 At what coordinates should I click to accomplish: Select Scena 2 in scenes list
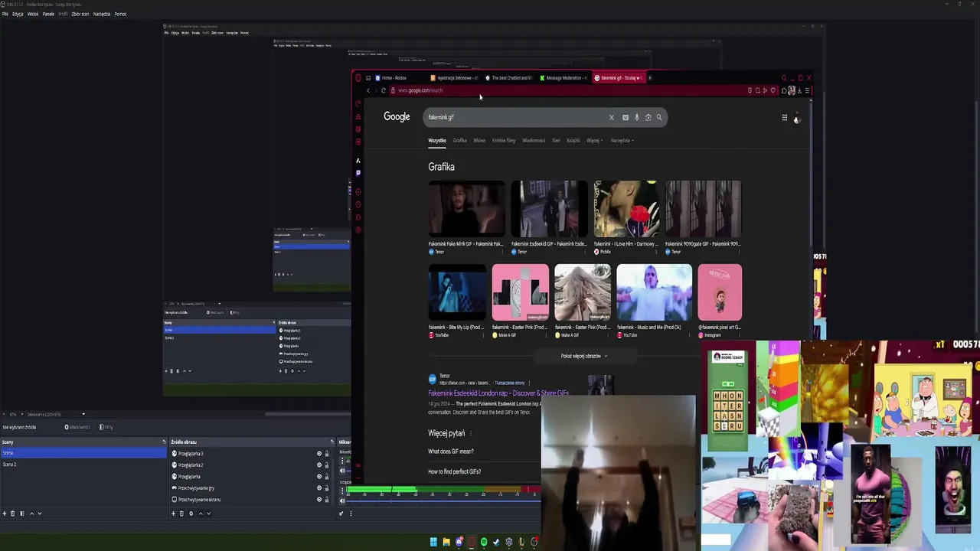coord(83,465)
